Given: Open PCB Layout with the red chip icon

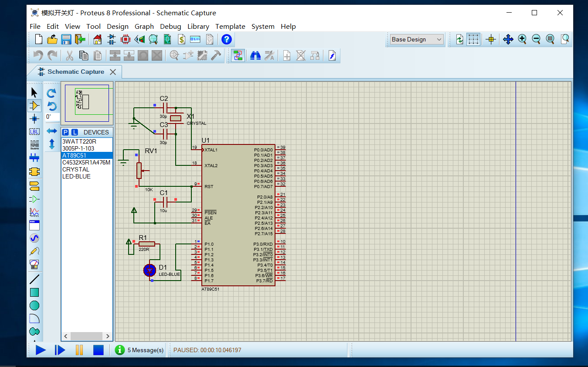Looking at the screenshot, I should pos(126,40).
